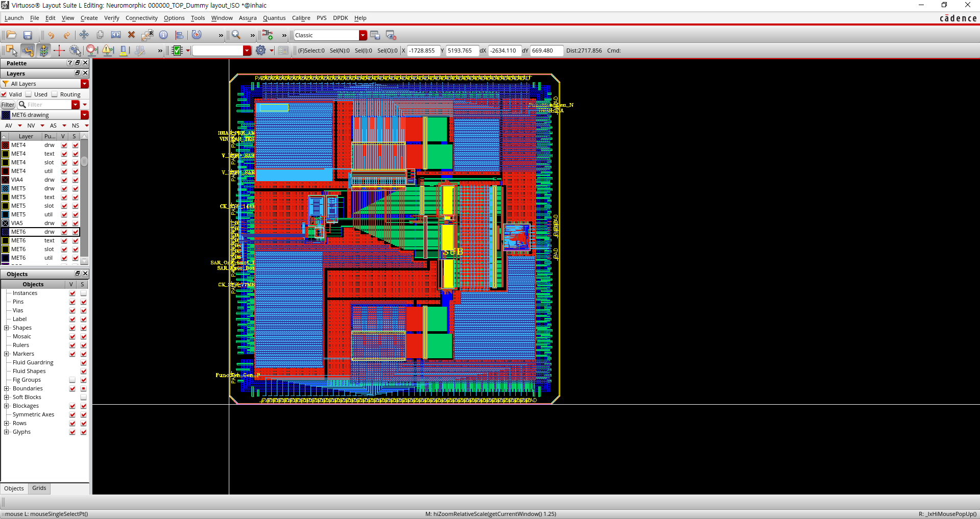Open the Edit Properties info icon

pyautogui.click(x=163, y=35)
